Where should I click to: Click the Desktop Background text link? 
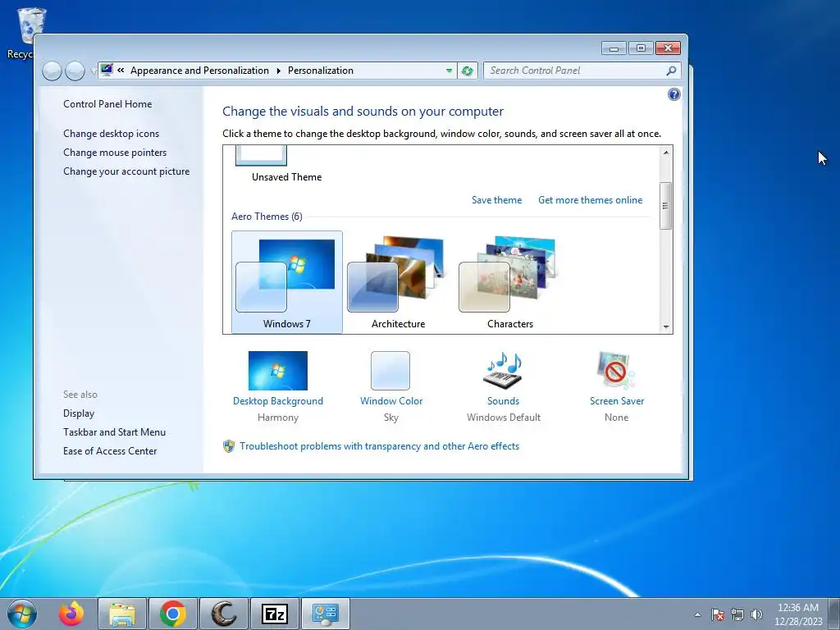point(278,400)
